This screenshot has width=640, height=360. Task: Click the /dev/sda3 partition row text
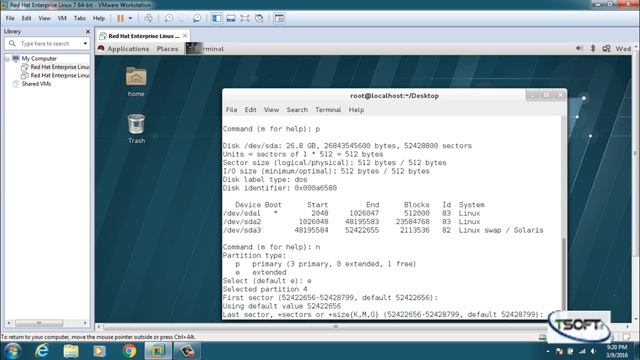click(x=383, y=230)
